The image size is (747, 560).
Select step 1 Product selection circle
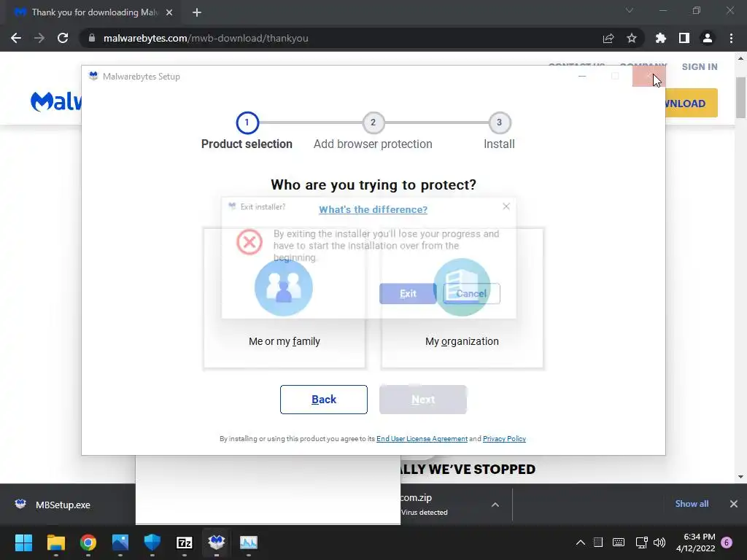click(247, 122)
